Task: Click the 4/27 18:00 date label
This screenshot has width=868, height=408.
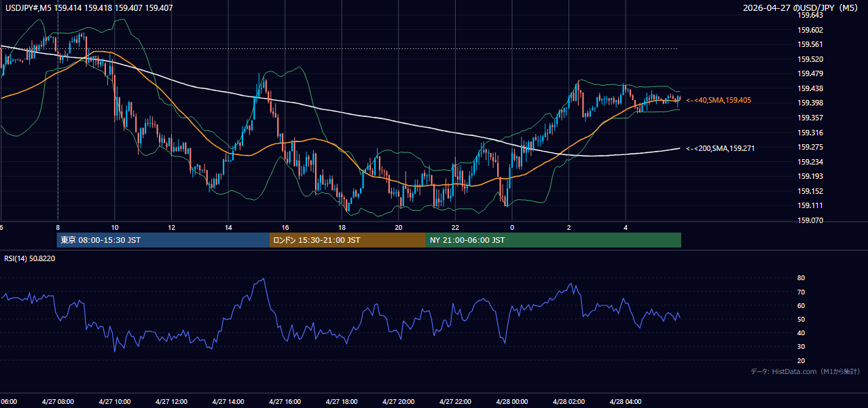Action: coord(341,401)
